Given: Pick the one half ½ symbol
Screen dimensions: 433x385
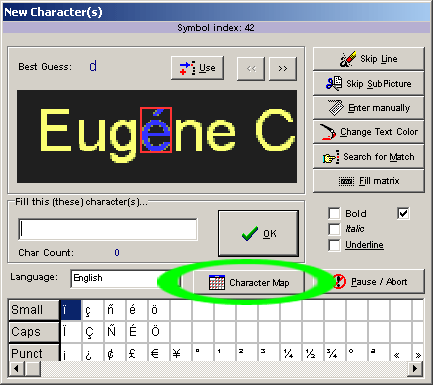Looking at the screenshot, I should pos(313,353).
